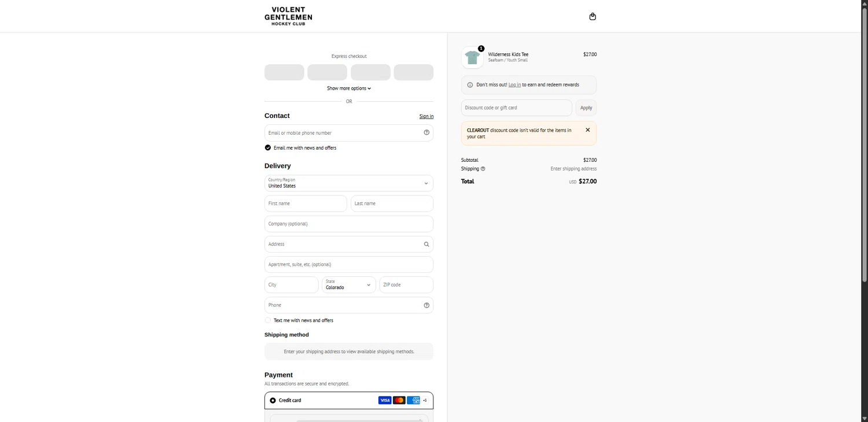The image size is (868, 422).
Task: Click info icon next to Shipping label
Action: [x=483, y=169]
